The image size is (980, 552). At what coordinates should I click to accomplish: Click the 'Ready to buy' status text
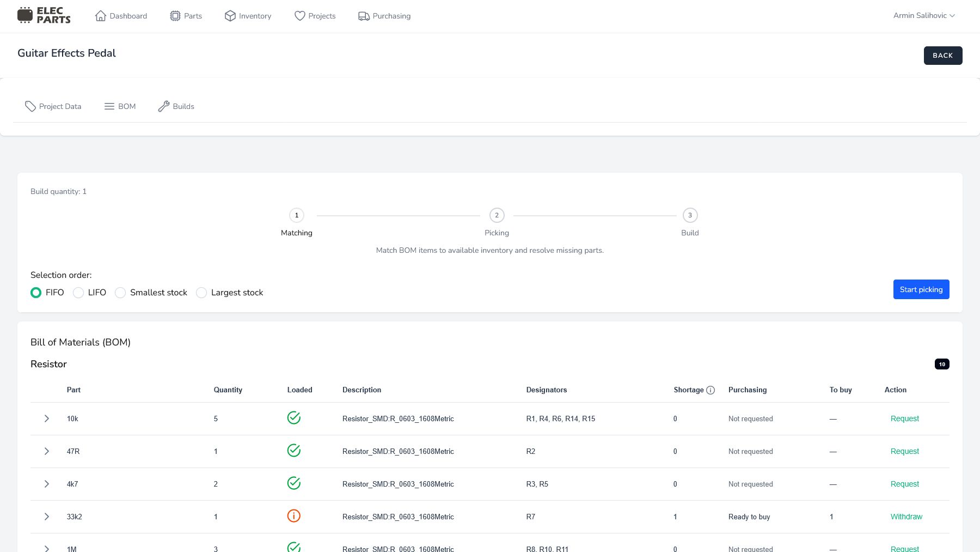click(749, 517)
